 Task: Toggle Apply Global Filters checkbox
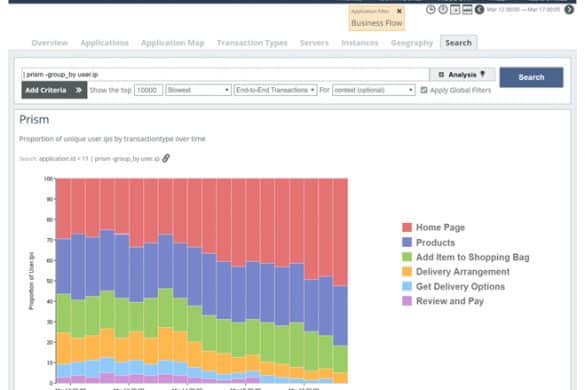pos(424,90)
